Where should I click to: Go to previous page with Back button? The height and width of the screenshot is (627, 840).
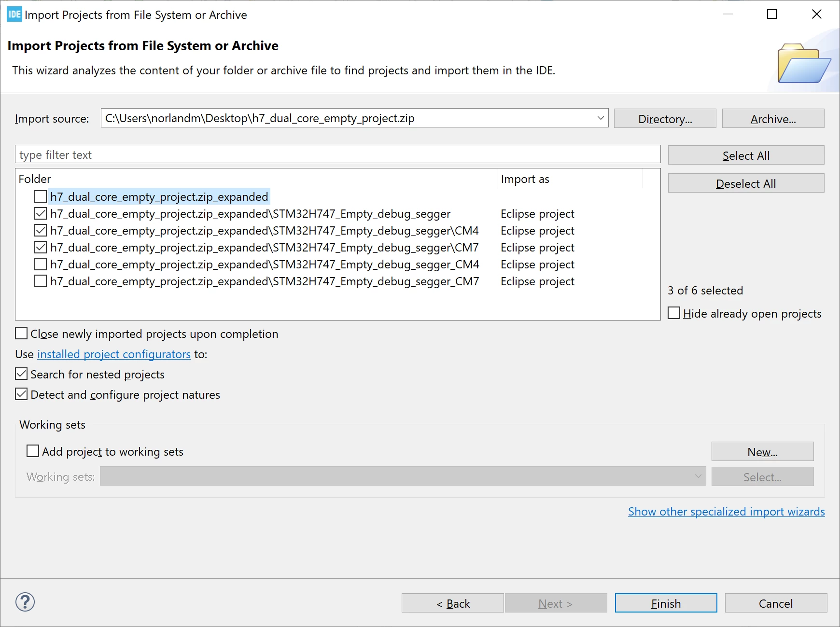pyautogui.click(x=453, y=603)
